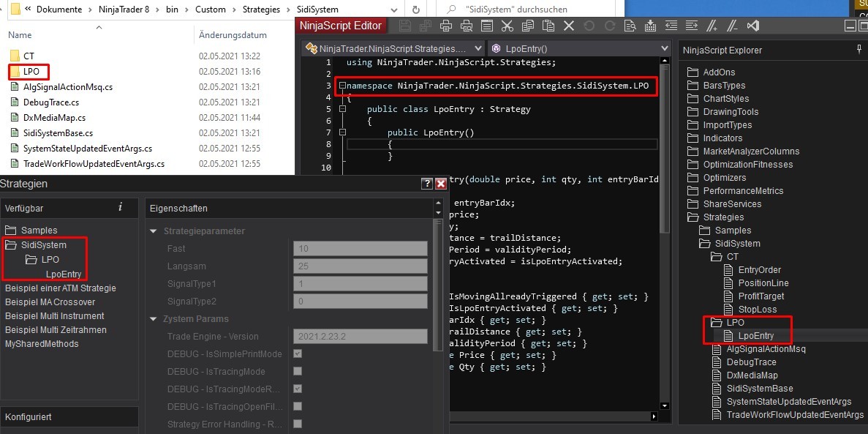Sort files by Änderungsdatum column header
868x434 pixels.
pyautogui.click(x=233, y=35)
